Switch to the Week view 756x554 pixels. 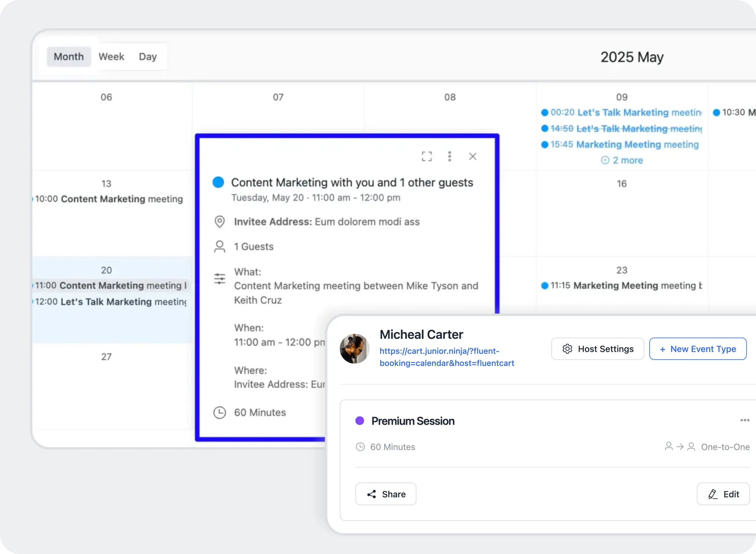point(111,56)
